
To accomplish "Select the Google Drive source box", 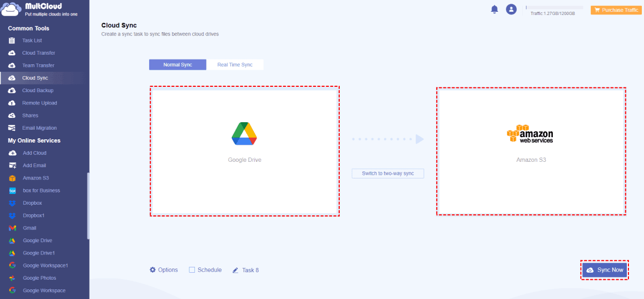I will [x=245, y=151].
